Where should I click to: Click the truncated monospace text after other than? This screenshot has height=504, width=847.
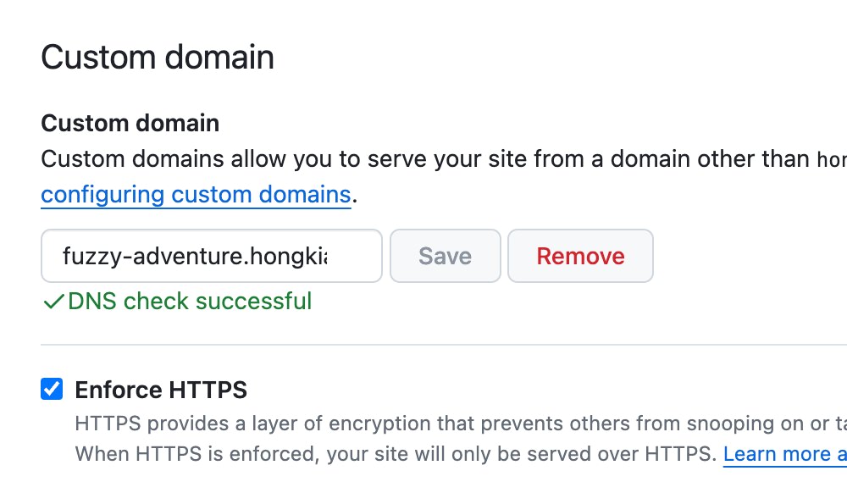[832, 160]
